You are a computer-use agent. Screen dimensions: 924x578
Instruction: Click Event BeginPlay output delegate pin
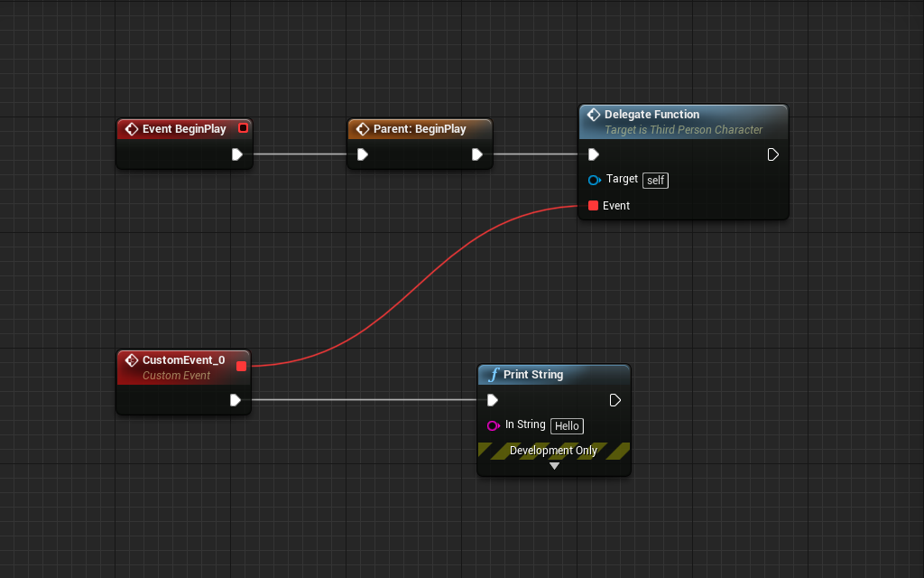(243, 128)
